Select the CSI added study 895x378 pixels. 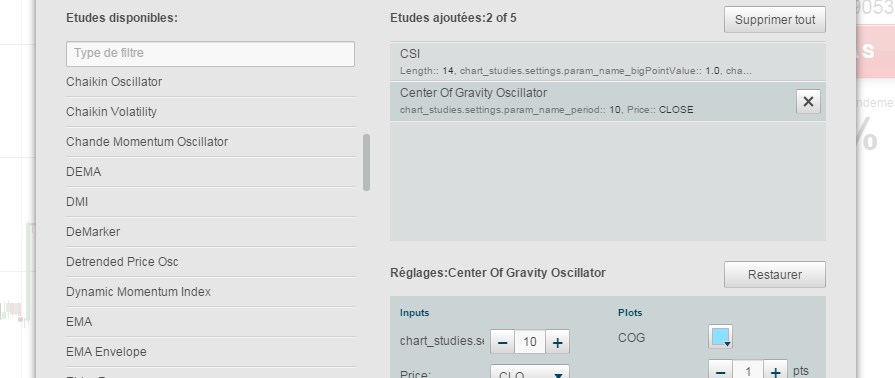tap(607, 61)
